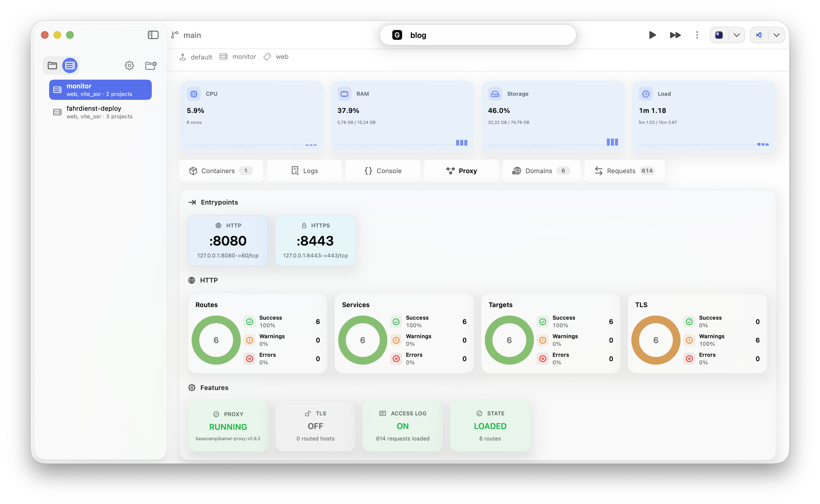Click the Domains count badge 6
Image resolution: width=820 pixels, height=504 pixels.
[563, 171]
